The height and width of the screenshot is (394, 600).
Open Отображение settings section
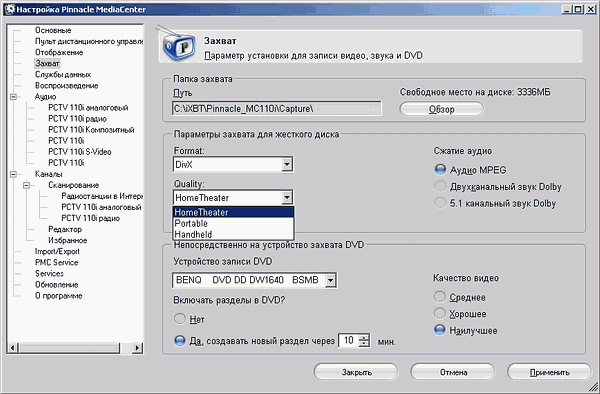point(59,52)
